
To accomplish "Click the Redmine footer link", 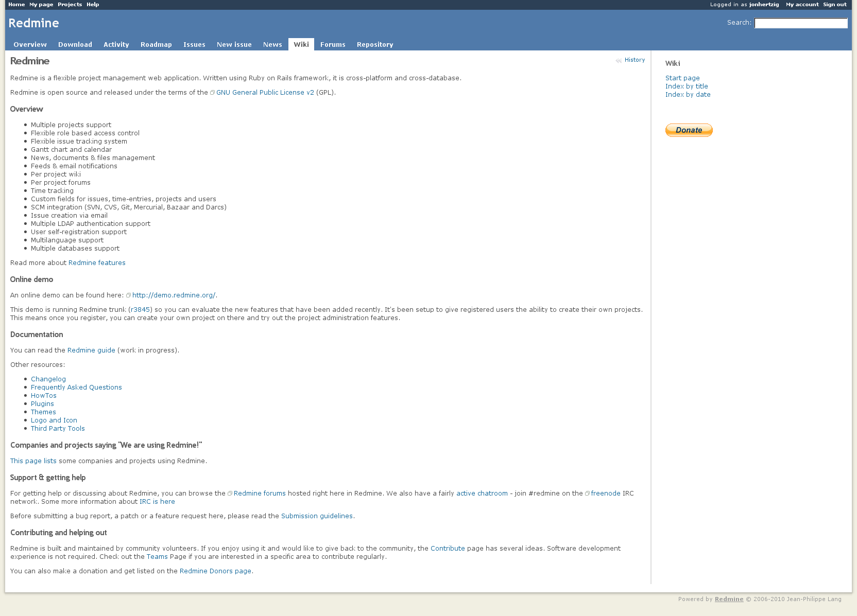I will click(x=729, y=599).
